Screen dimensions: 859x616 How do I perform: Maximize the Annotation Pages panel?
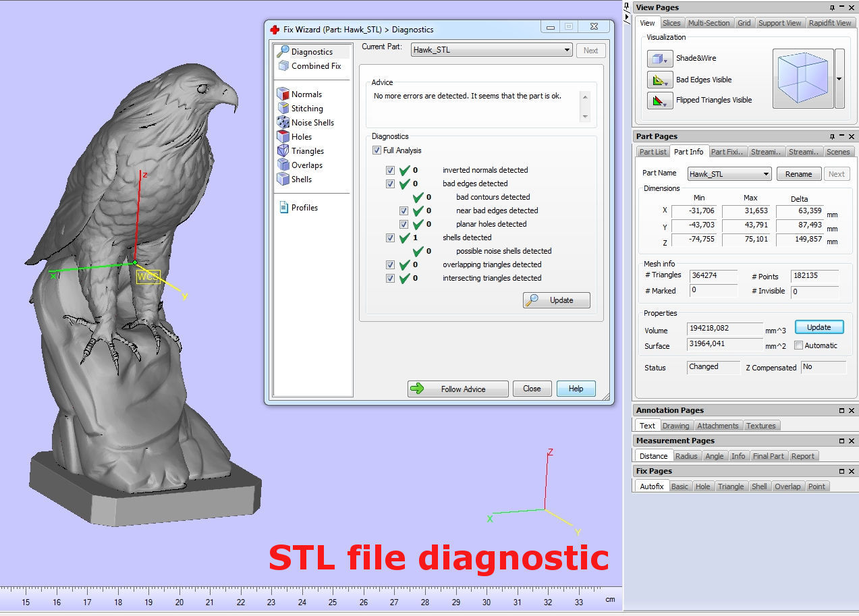[841, 410]
